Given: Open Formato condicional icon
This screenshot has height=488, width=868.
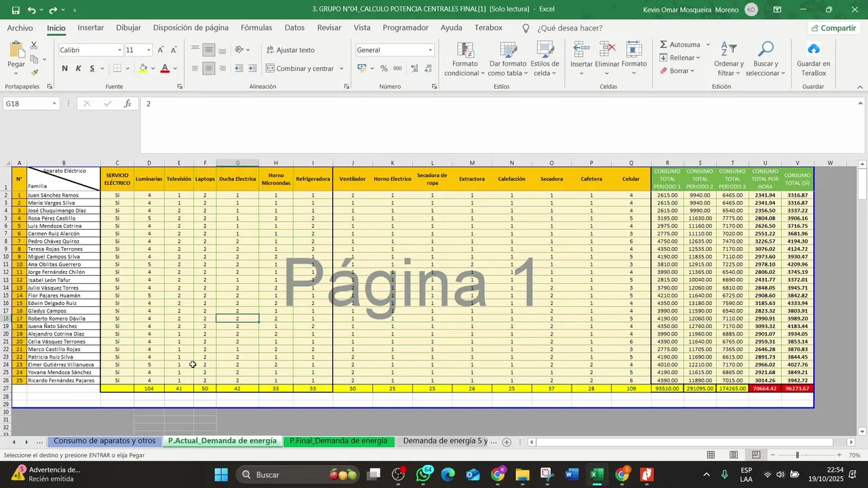Looking at the screenshot, I should tap(465, 50).
